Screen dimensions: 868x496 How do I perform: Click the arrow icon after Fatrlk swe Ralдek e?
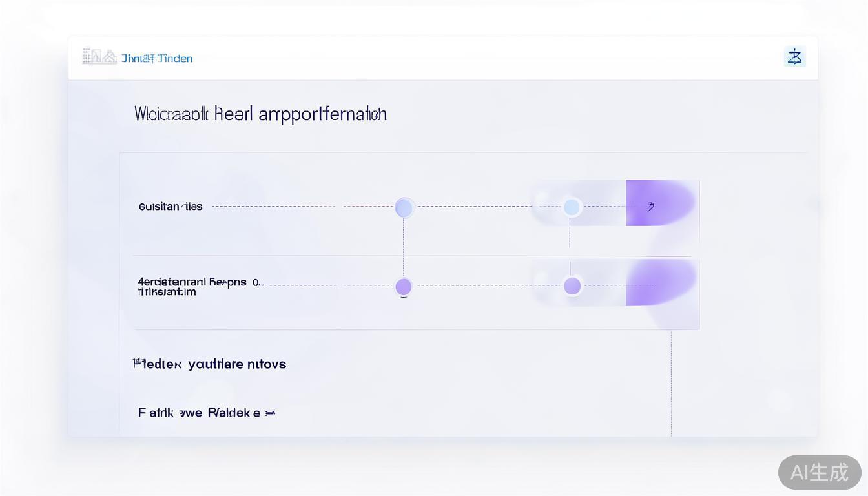[x=270, y=413]
